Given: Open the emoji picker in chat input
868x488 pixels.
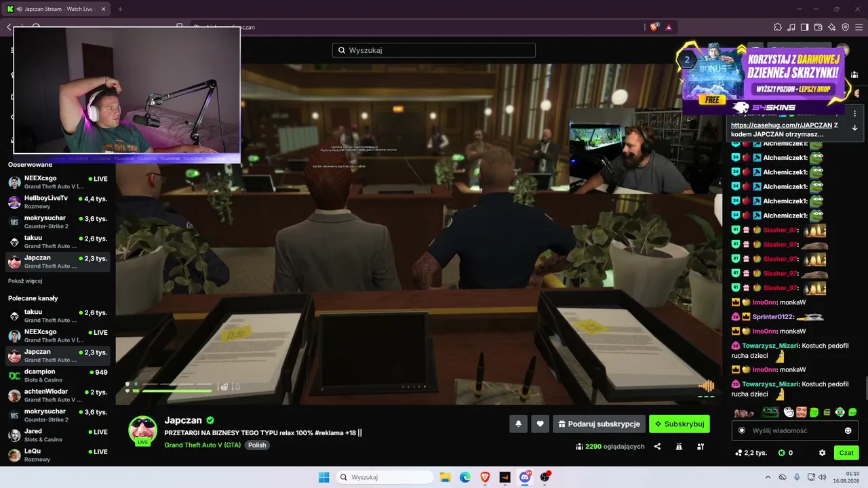Looking at the screenshot, I should click(848, 430).
